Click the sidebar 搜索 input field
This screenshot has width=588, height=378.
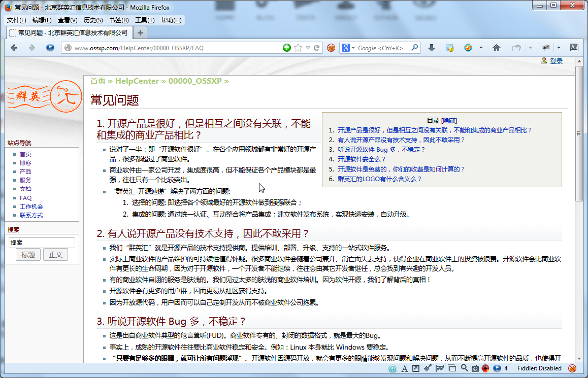[x=42, y=243]
